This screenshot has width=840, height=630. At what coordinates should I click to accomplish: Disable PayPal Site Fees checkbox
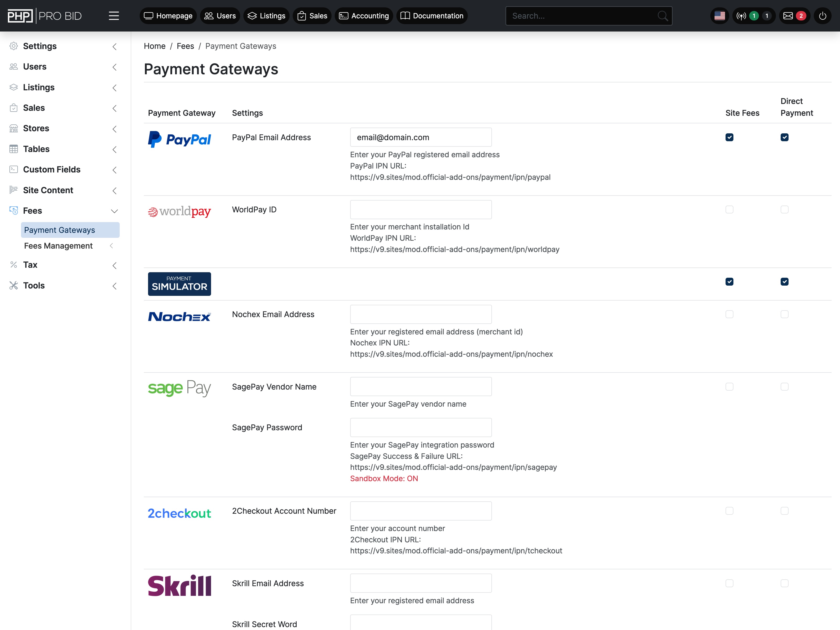coord(729,137)
